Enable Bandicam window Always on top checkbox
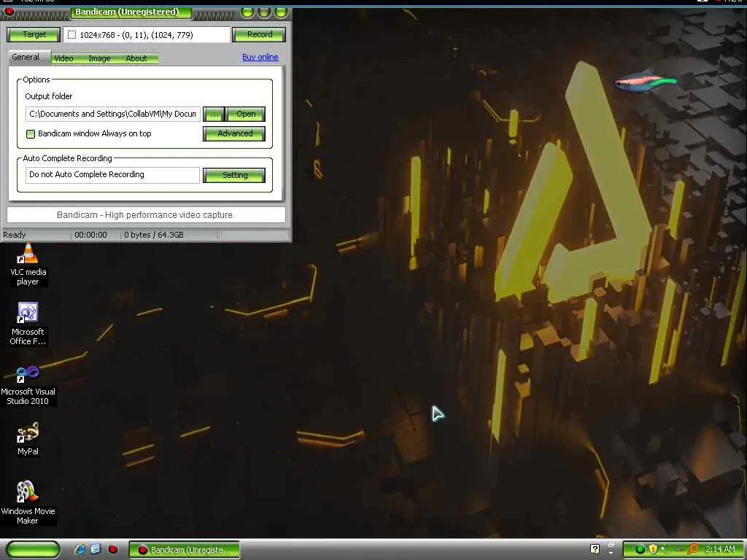Viewport: 747px width, 560px height. [x=31, y=134]
